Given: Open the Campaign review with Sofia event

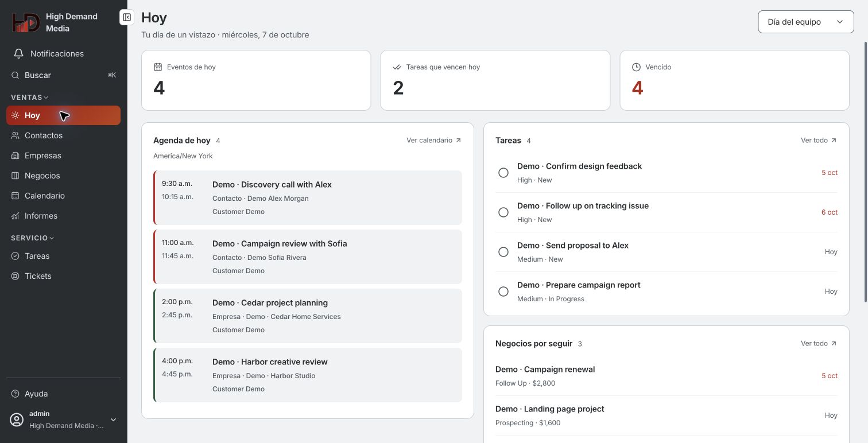Looking at the screenshot, I should (x=308, y=257).
